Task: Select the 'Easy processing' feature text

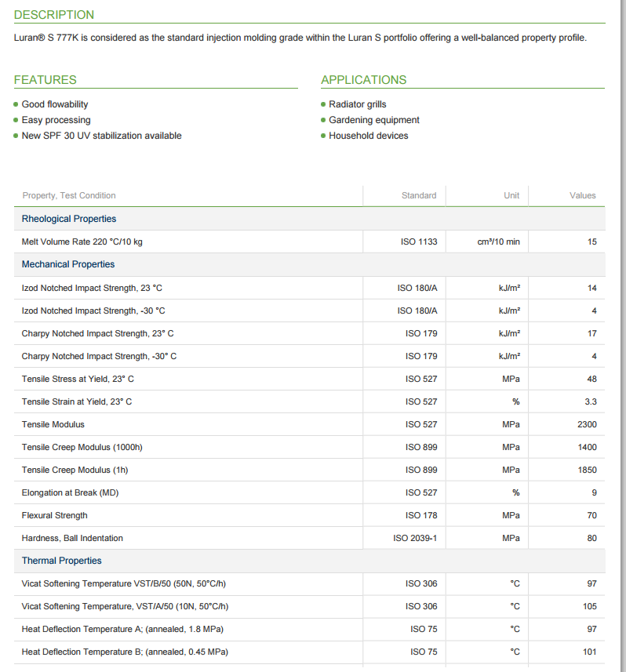Action: pos(56,120)
